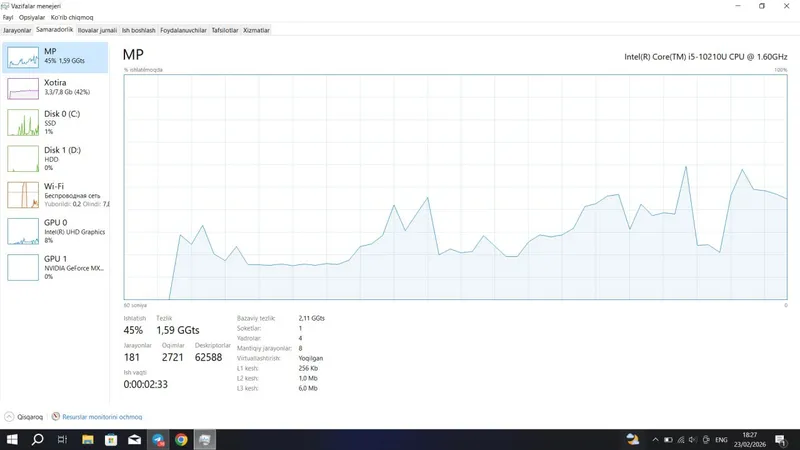Click the uptime value 0:00:02:33
The image size is (800, 450).
[145, 385]
